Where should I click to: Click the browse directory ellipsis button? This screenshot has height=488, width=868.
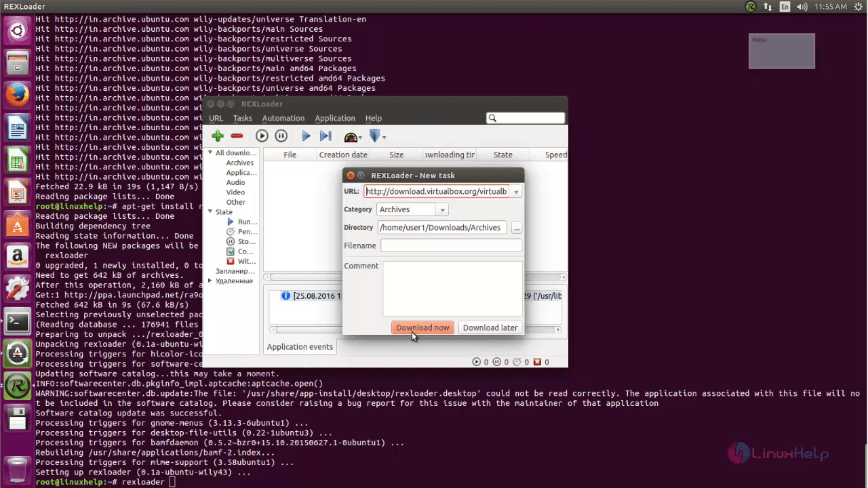click(x=517, y=228)
